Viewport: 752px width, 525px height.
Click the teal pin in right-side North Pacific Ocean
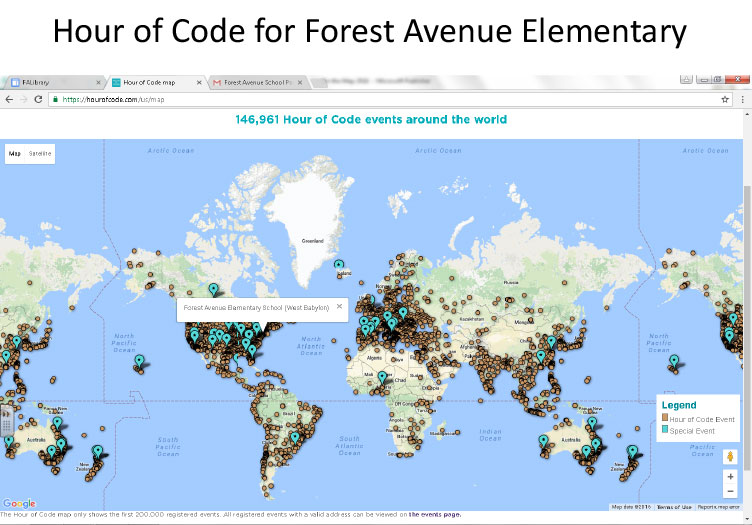pyautogui.click(x=674, y=361)
